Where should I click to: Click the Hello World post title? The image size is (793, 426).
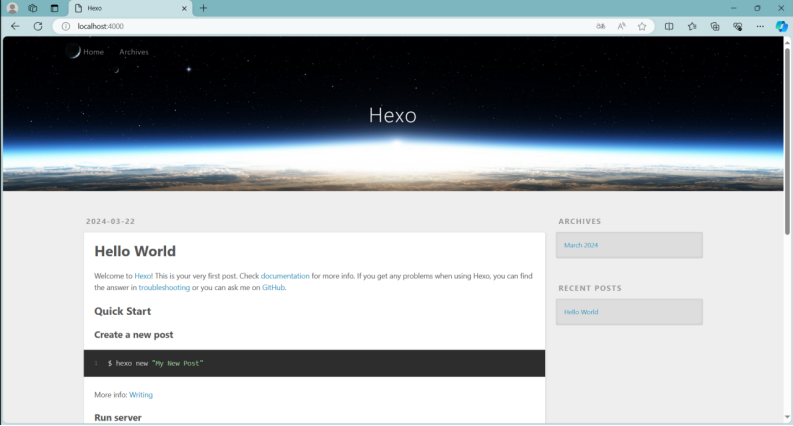pyautogui.click(x=135, y=251)
